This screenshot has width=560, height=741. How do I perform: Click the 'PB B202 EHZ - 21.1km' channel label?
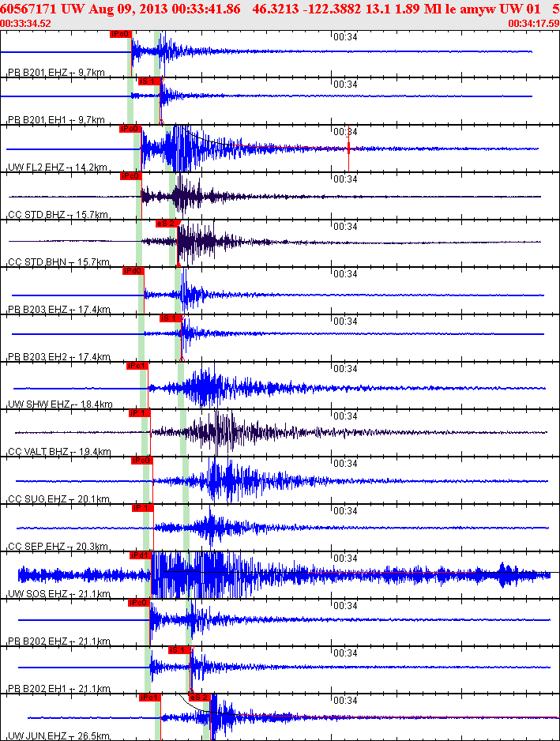(x=59, y=641)
